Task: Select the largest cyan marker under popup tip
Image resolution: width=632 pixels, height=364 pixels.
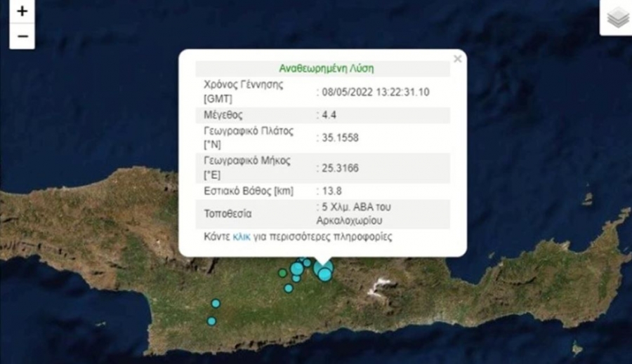Action: point(324,274)
